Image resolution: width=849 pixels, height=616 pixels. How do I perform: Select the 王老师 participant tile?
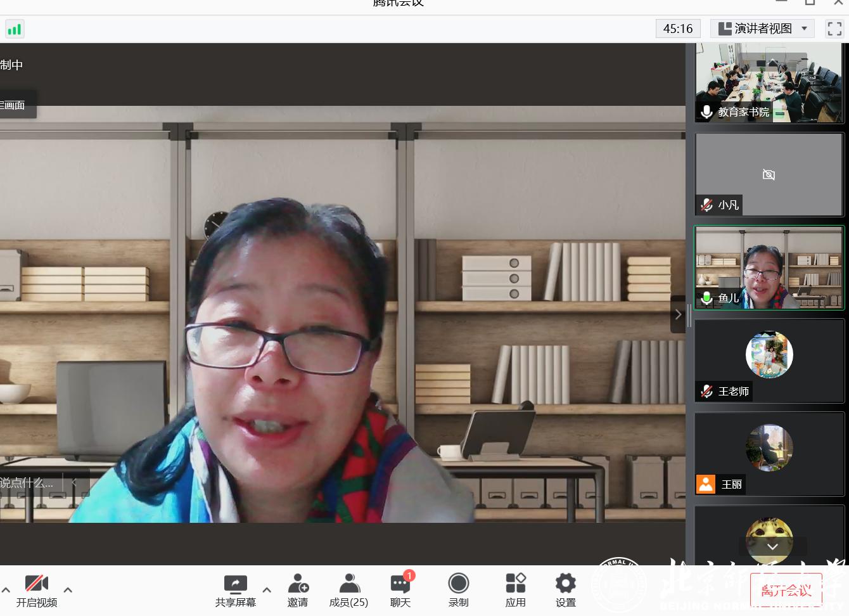point(769,361)
